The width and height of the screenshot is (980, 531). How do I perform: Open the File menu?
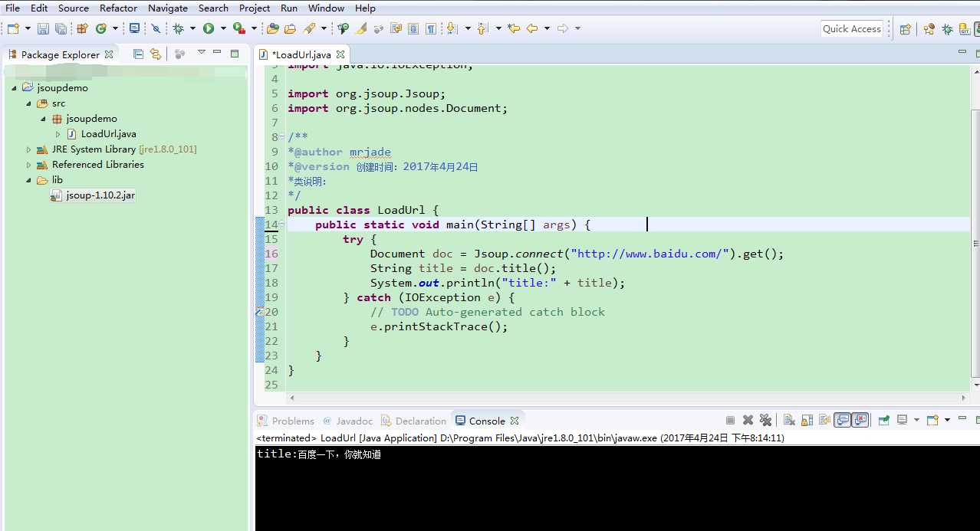(x=12, y=8)
